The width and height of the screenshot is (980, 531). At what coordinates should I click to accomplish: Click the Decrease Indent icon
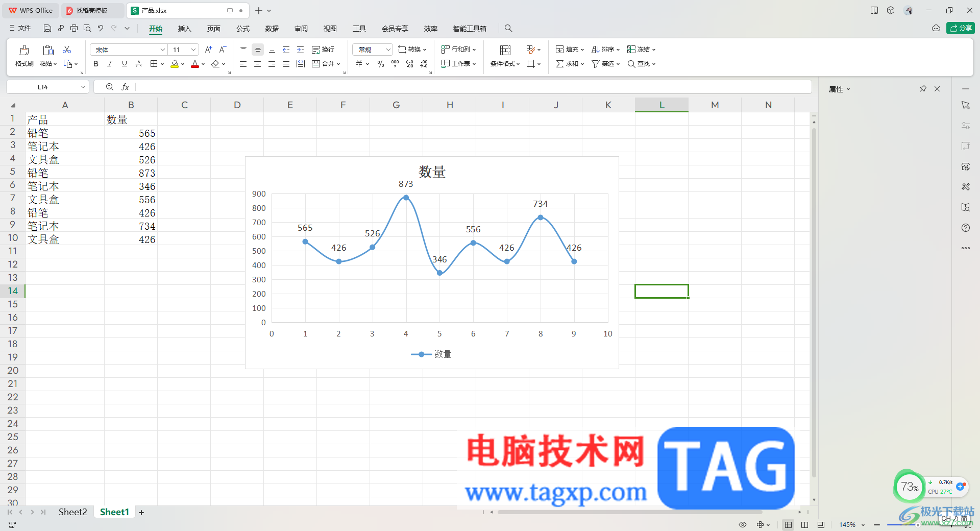coord(286,50)
